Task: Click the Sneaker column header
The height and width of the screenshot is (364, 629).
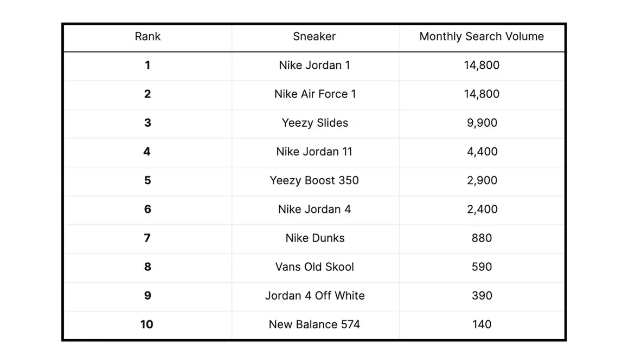Action: pyautogui.click(x=314, y=37)
